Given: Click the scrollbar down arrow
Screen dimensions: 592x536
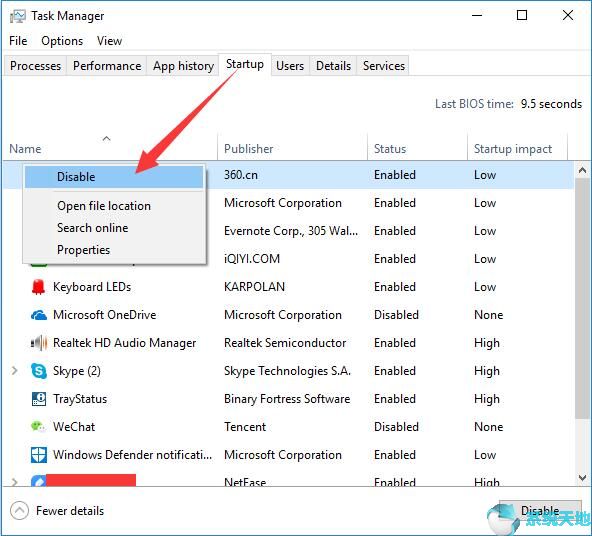Looking at the screenshot, I should point(582,477).
